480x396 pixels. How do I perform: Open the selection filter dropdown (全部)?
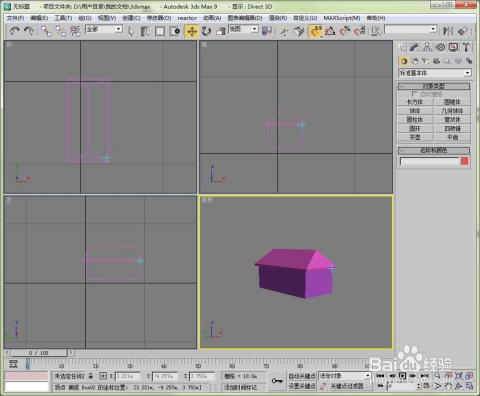point(104,29)
